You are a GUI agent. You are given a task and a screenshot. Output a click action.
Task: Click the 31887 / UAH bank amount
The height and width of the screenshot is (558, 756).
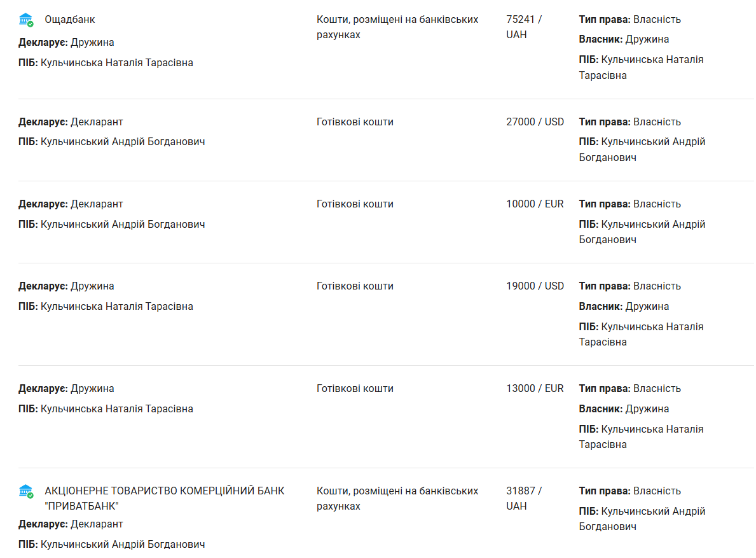(524, 498)
